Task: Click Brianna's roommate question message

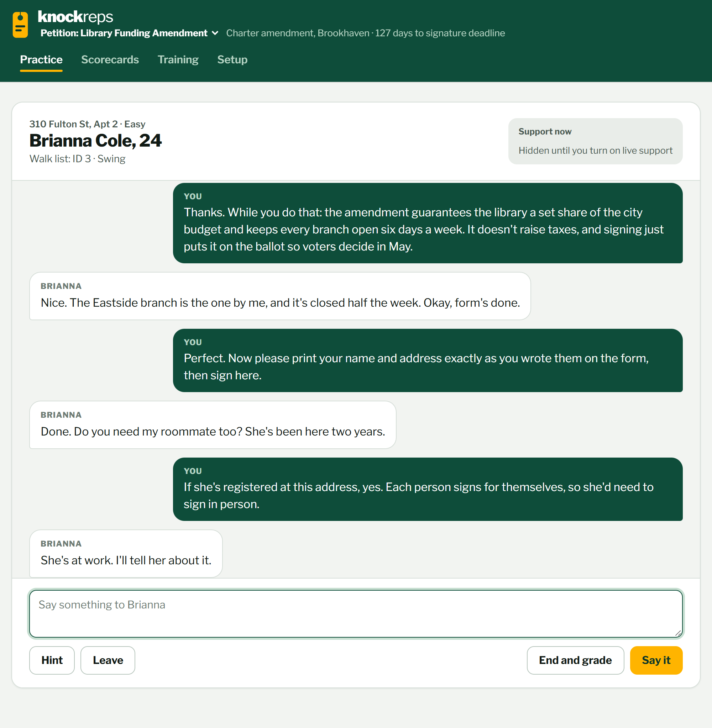Action: tap(213, 425)
